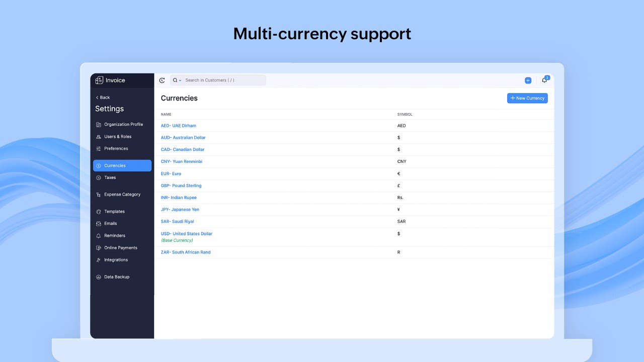Click the New Currency button
This screenshot has width=644, height=362.
(x=527, y=98)
